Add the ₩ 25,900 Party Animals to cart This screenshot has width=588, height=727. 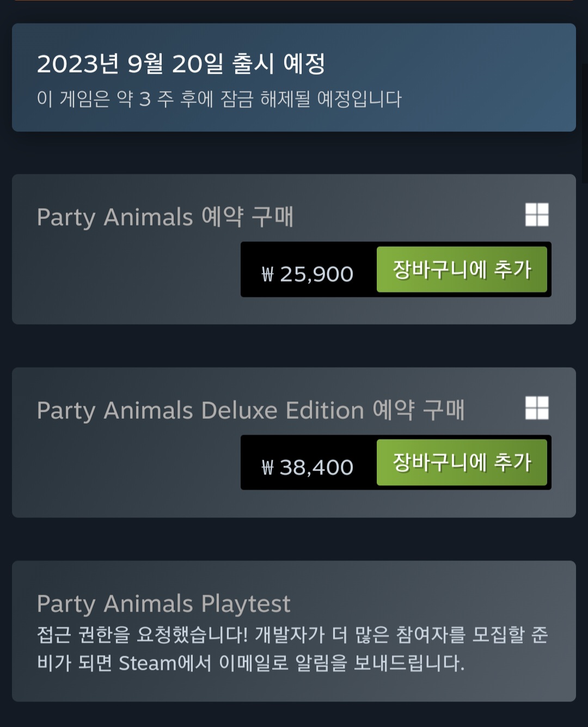point(462,270)
